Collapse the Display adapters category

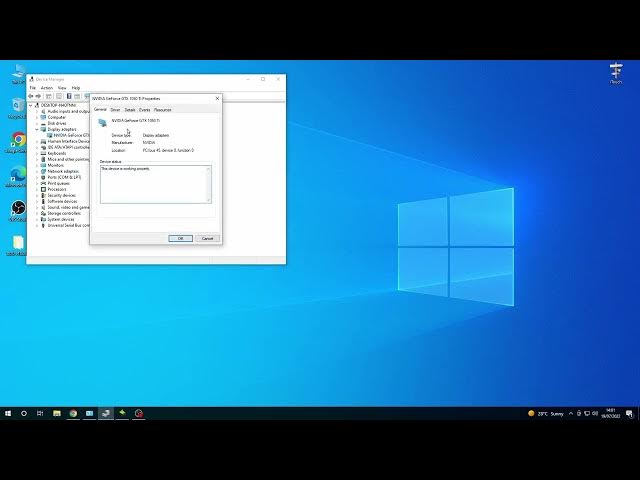(x=38, y=129)
